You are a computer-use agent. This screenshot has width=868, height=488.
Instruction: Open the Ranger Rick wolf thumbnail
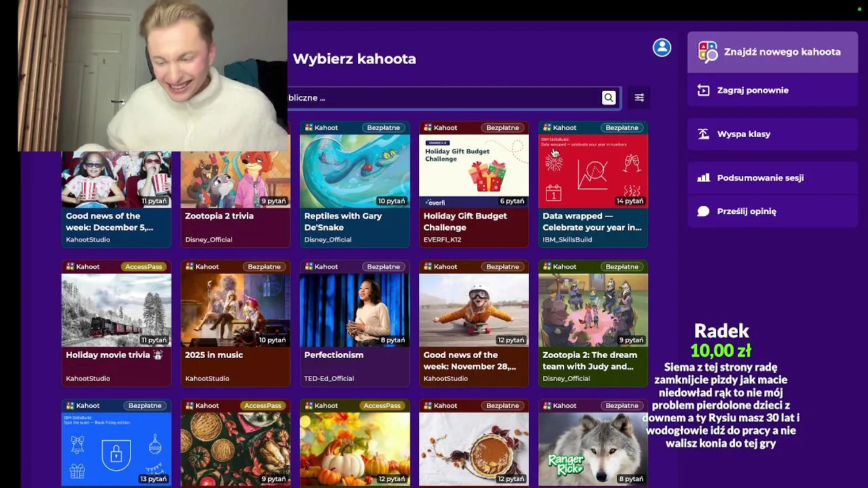pyautogui.click(x=593, y=449)
